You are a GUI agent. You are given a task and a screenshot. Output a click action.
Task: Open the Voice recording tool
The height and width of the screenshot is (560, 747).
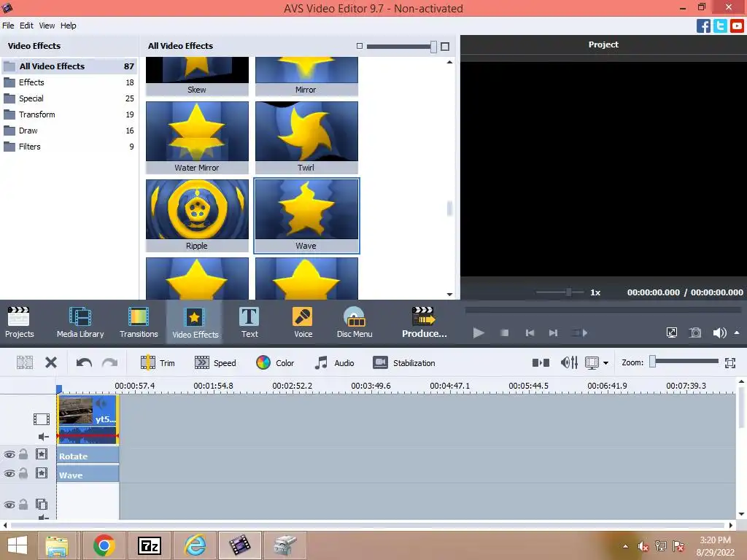303,322
